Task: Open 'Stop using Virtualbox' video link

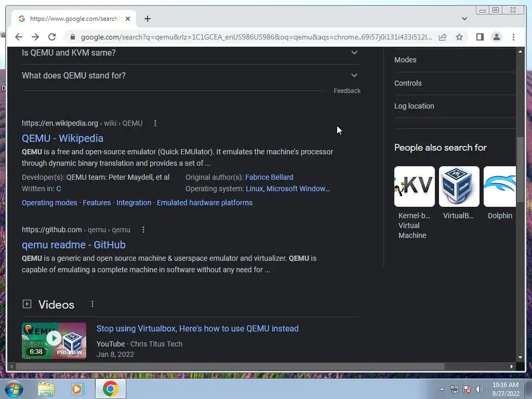Action: [x=197, y=328]
